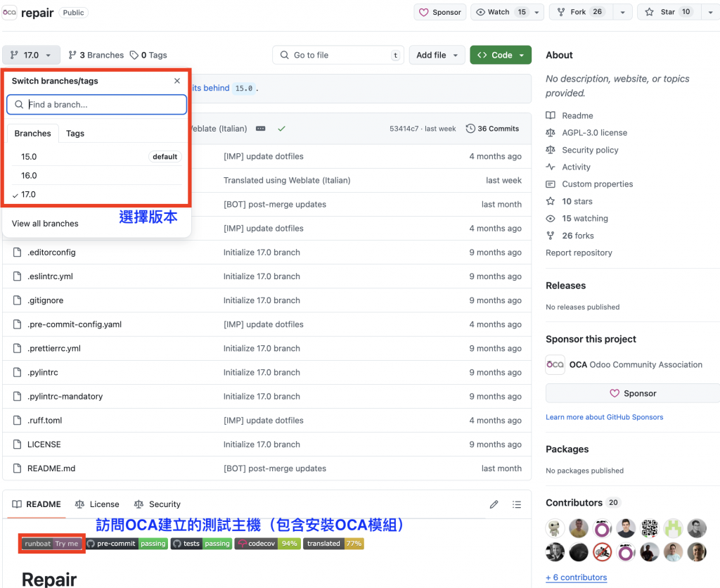Open the .ruff.toml file
720x588 pixels.
click(44, 421)
